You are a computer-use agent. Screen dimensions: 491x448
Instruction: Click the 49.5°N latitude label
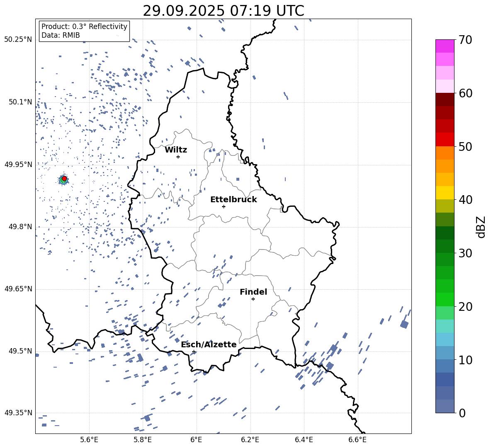pos(20,351)
